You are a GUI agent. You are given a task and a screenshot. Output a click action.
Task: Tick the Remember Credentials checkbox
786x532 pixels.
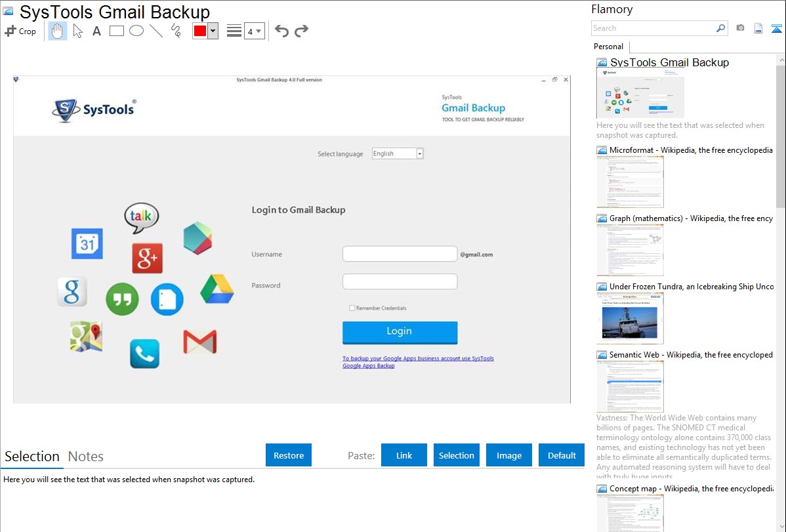click(352, 308)
